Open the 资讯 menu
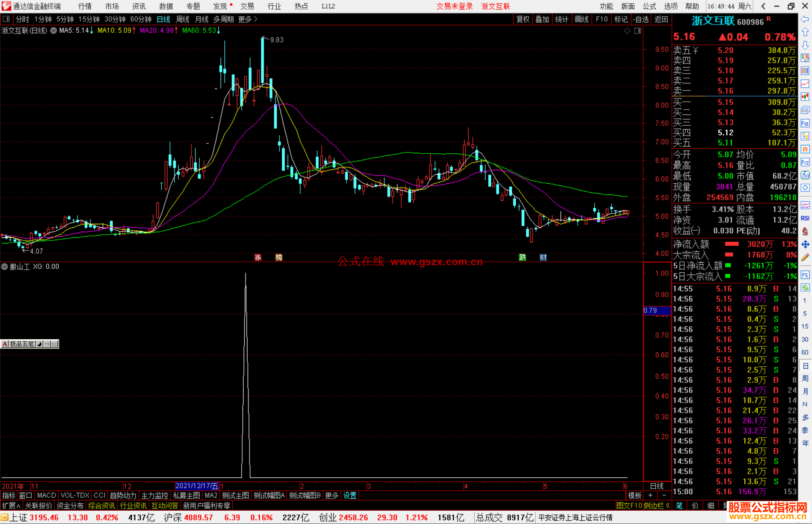Viewport: 812px width, 524px height. [139, 6]
